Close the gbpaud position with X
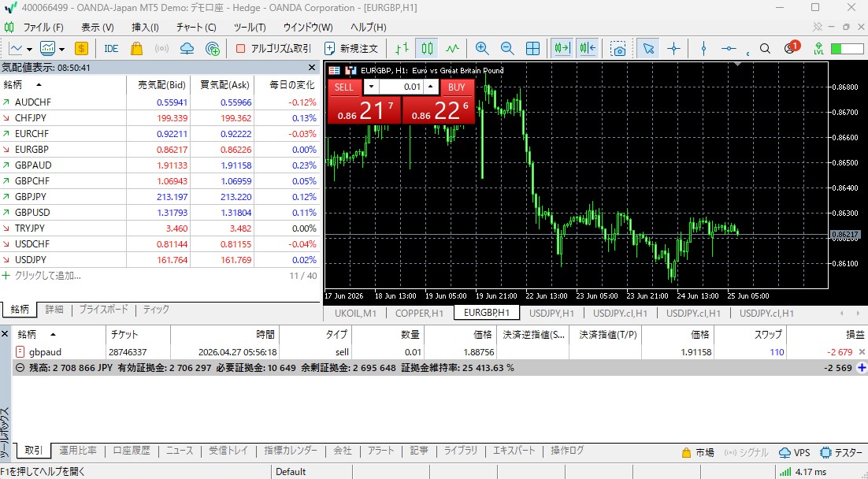Viewport: 868px width, 479px height. click(x=862, y=351)
